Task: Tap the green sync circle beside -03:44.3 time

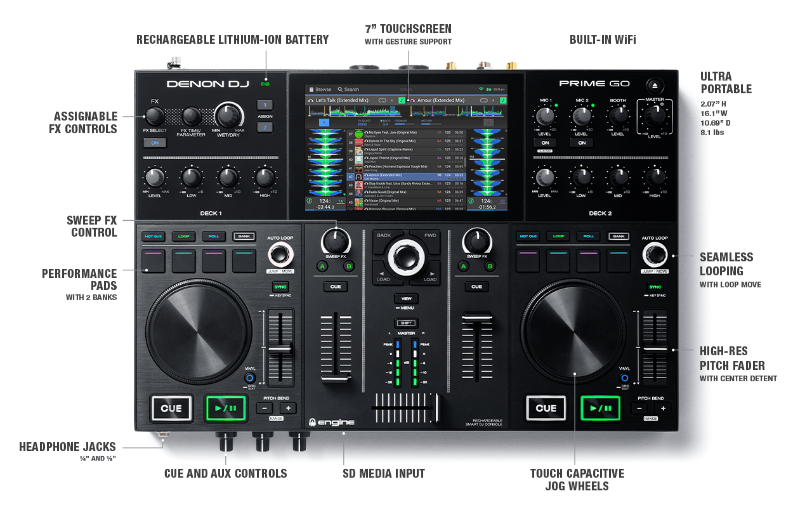Action: [x=310, y=201]
